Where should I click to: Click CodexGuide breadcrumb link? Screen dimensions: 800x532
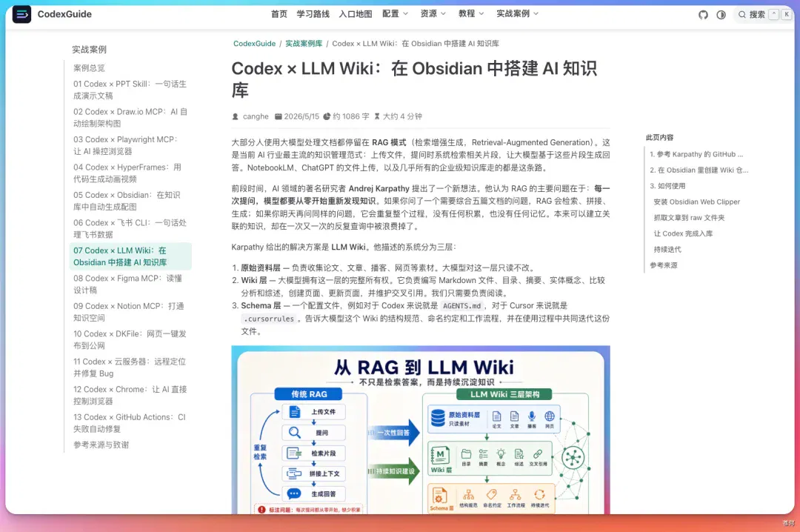coord(255,44)
